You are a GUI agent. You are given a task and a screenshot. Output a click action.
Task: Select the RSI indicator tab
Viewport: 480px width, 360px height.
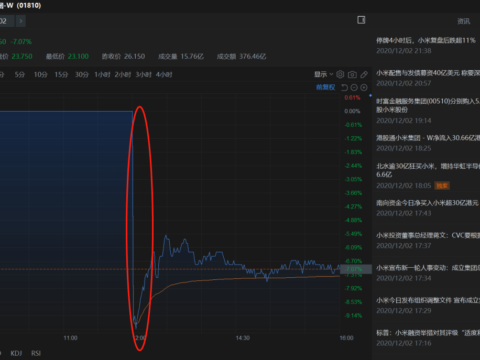coord(36,353)
